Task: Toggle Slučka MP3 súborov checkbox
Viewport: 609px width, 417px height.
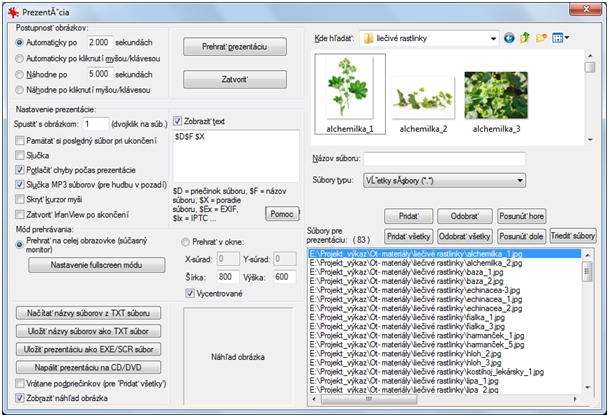Action: (x=19, y=185)
